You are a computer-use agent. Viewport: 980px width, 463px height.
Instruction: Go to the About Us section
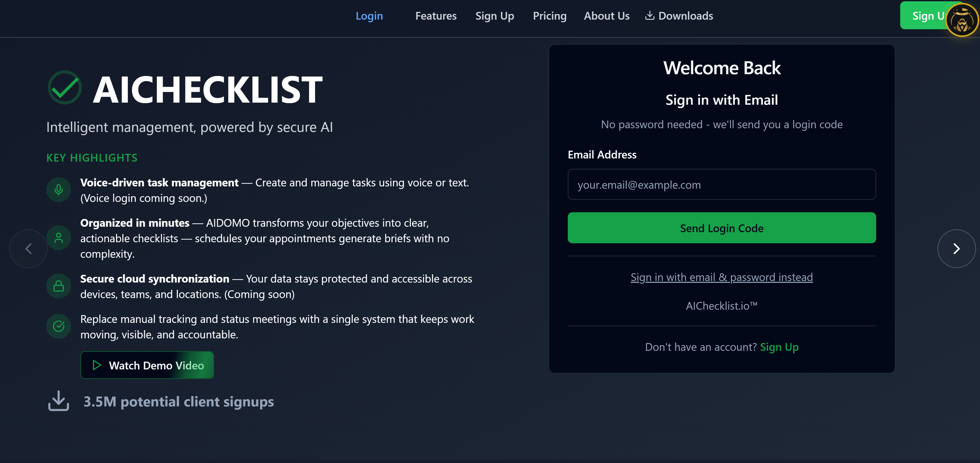[606, 16]
